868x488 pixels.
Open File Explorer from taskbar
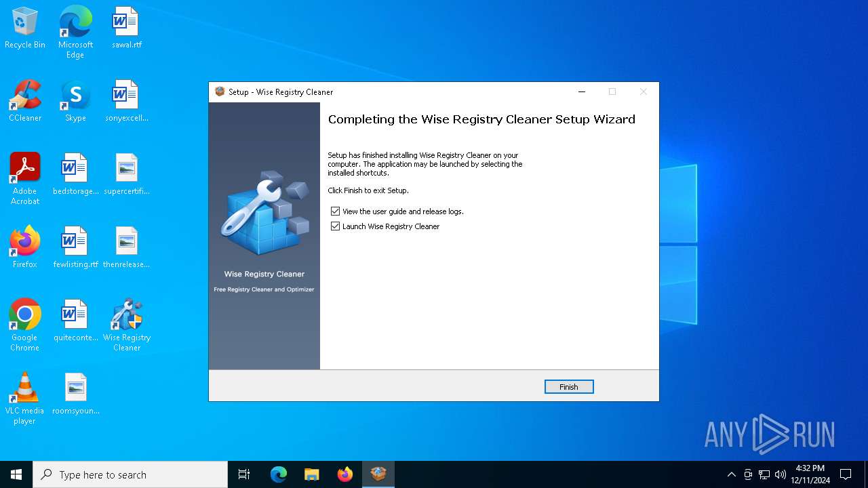(x=312, y=474)
